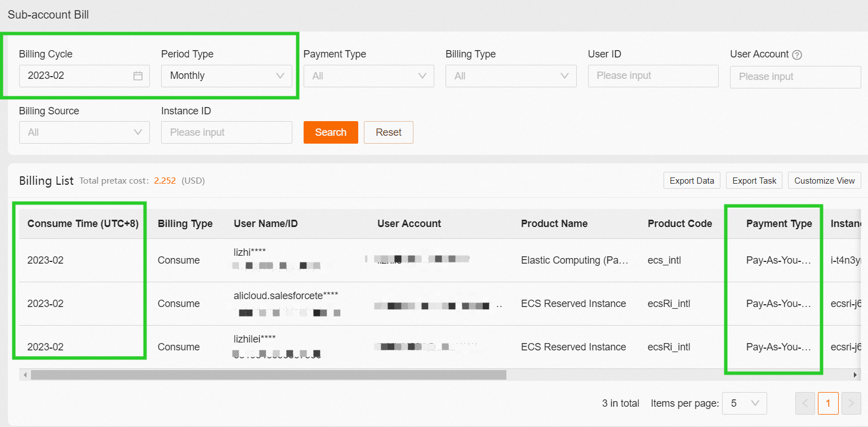Click the horizontal table scrollbar thumb

[268, 375]
